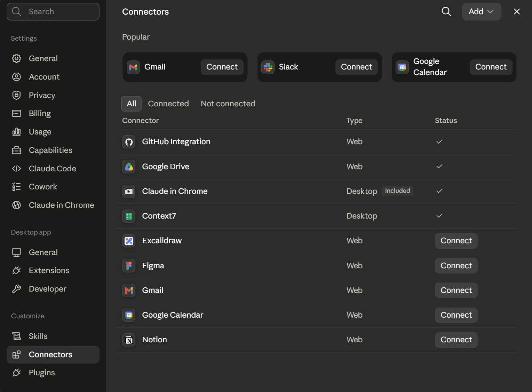Open the connectors search magnifier icon
The image size is (532, 392).
(446, 11)
